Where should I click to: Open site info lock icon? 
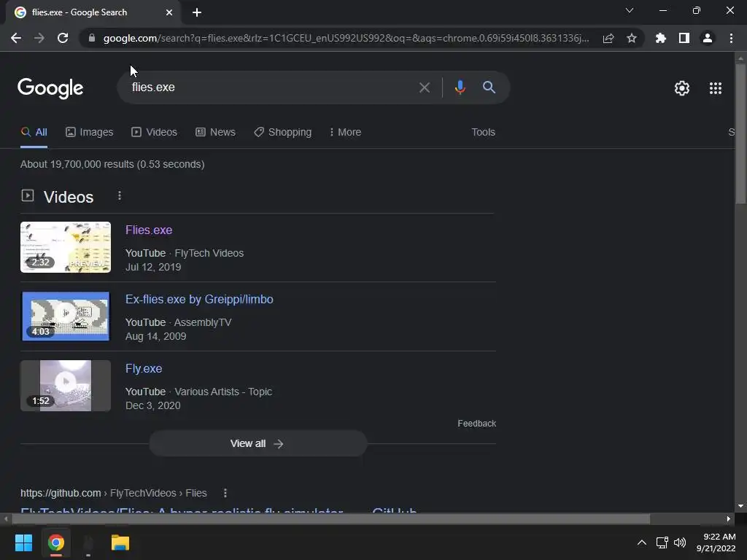[92, 38]
